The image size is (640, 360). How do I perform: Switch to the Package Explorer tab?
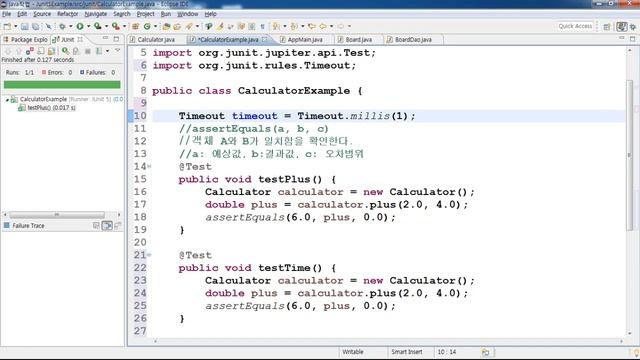25,40
